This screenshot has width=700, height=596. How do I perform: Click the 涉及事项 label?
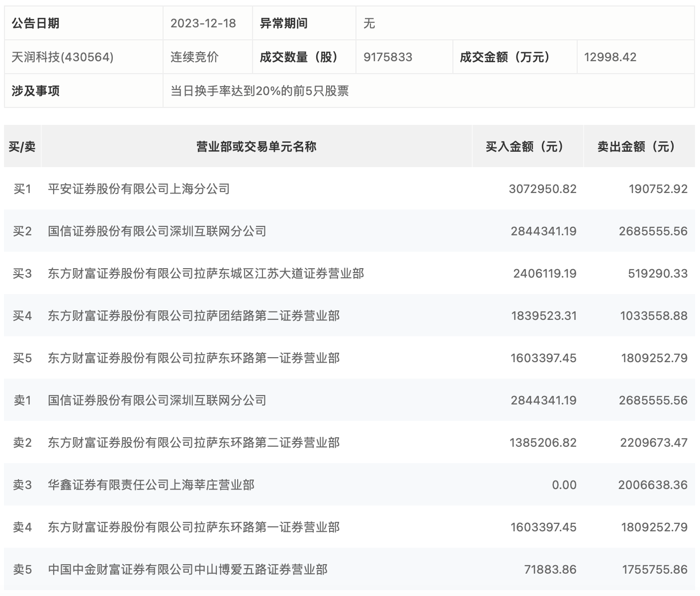(35, 91)
